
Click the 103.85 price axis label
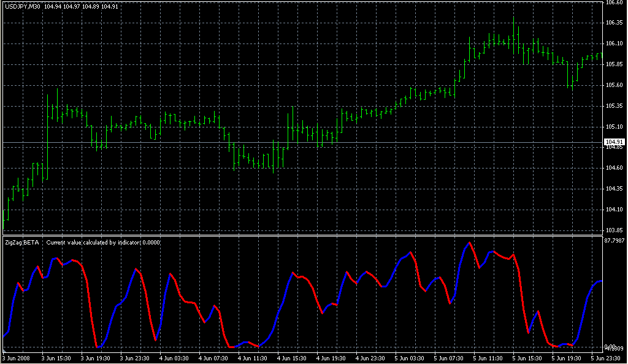point(614,230)
